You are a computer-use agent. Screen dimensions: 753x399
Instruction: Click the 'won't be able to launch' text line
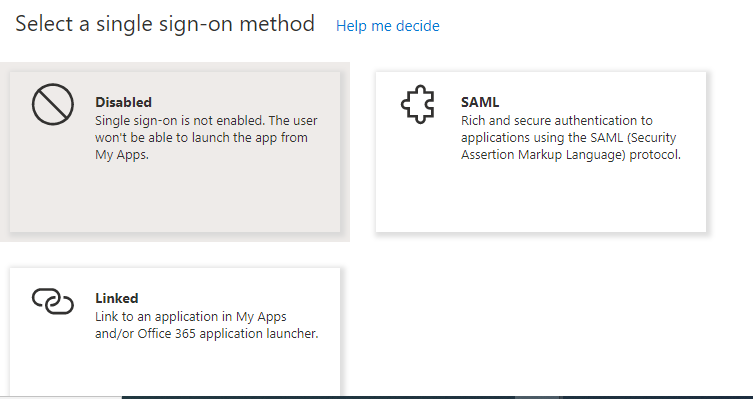201,138
